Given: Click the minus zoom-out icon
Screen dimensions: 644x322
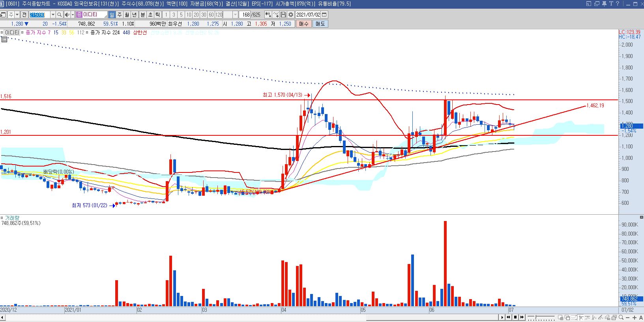Looking at the screenshot, I should tap(627, 317).
